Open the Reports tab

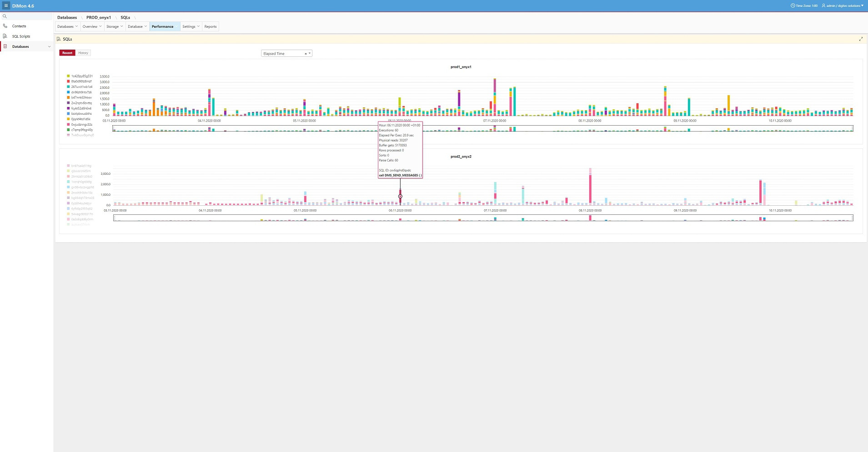click(210, 26)
